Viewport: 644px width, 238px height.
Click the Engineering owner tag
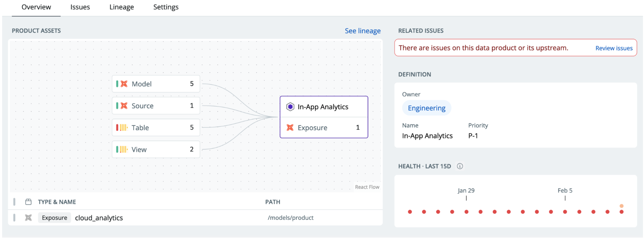point(427,108)
